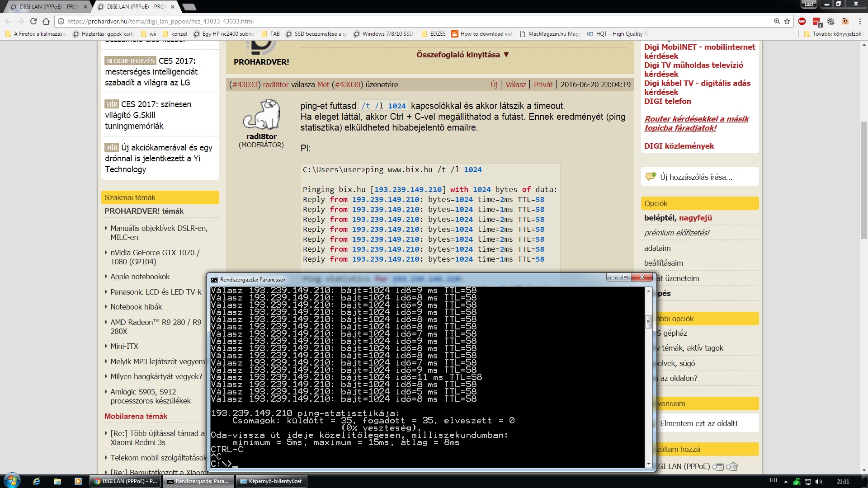Reload the page with refresh icon
This screenshot has width=868, height=488.
(33, 21)
